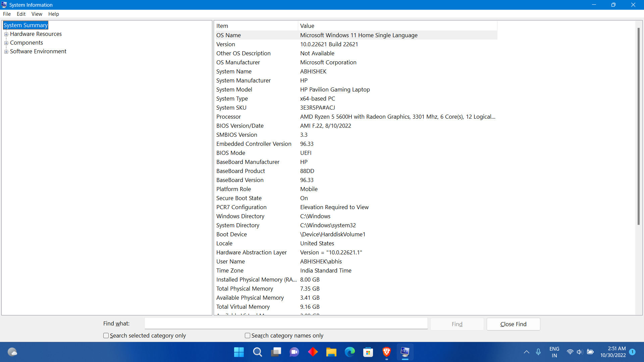
Task: Launch Brave browser from taskbar
Action: coord(387,352)
